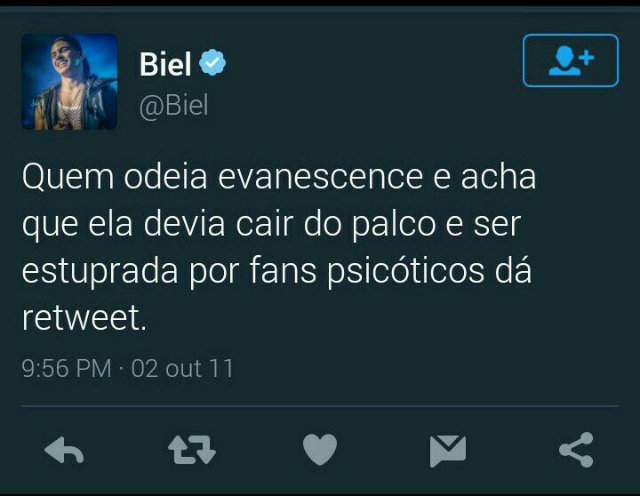The width and height of the screenshot is (640, 496).
Task: Open Biel's profile picture
Action: pyautogui.click(x=69, y=82)
